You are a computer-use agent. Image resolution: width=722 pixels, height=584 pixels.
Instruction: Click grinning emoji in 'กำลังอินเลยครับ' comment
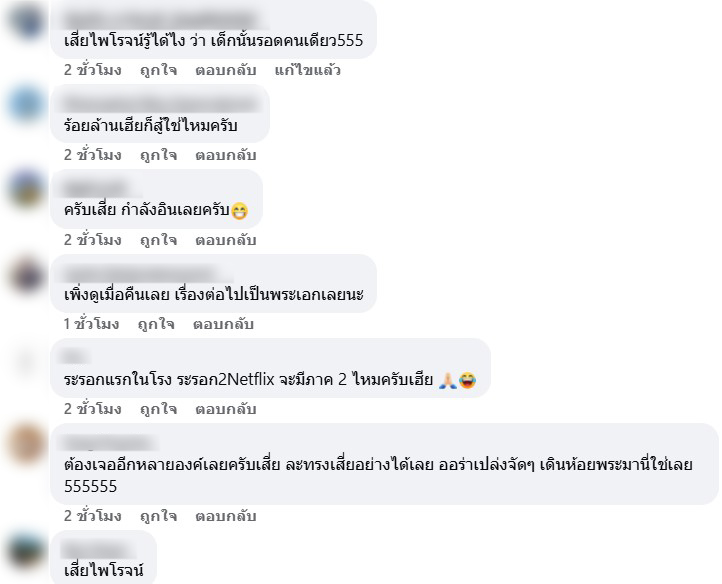point(239,211)
